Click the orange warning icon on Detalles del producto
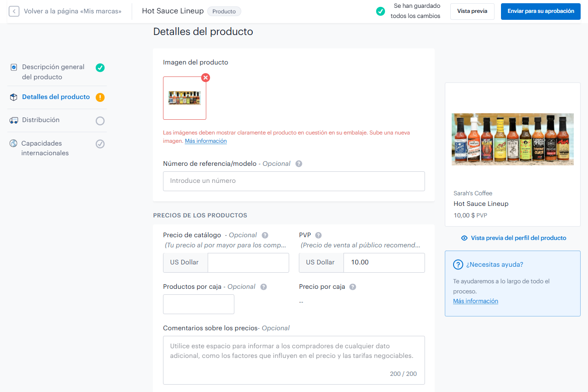 pos(100,97)
